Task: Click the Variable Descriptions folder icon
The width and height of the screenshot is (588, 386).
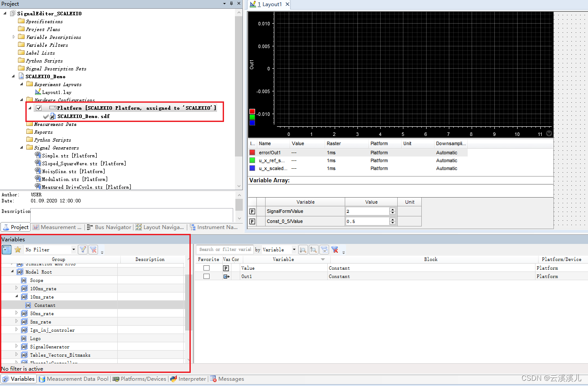Action: 21,37
